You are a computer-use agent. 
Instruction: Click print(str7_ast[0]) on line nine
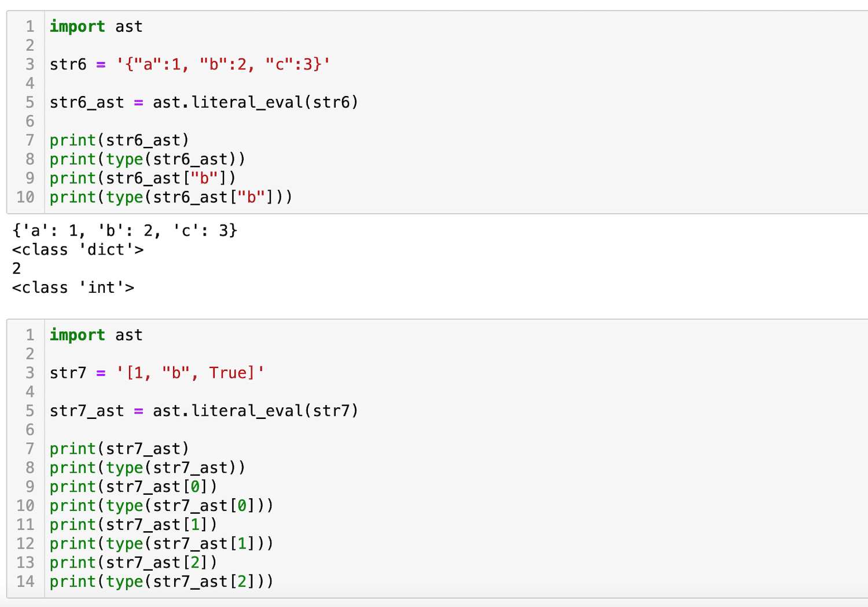tap(133, 487)
